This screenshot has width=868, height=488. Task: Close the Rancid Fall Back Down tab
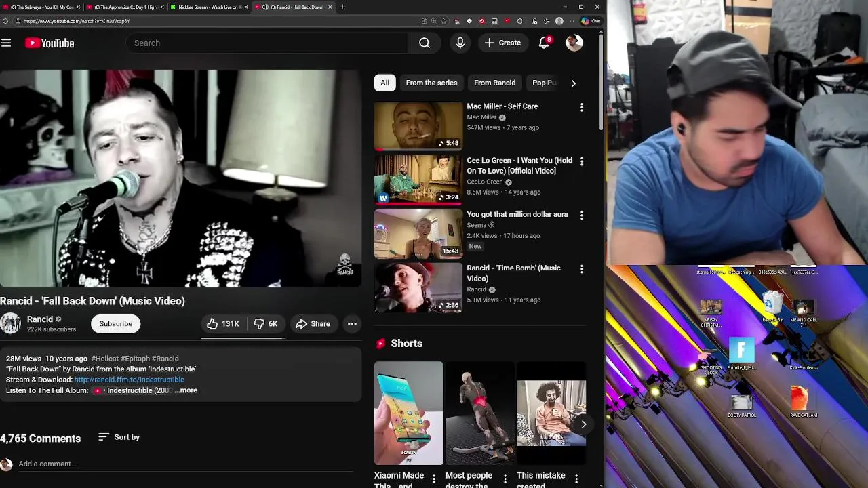coord(330,7)
